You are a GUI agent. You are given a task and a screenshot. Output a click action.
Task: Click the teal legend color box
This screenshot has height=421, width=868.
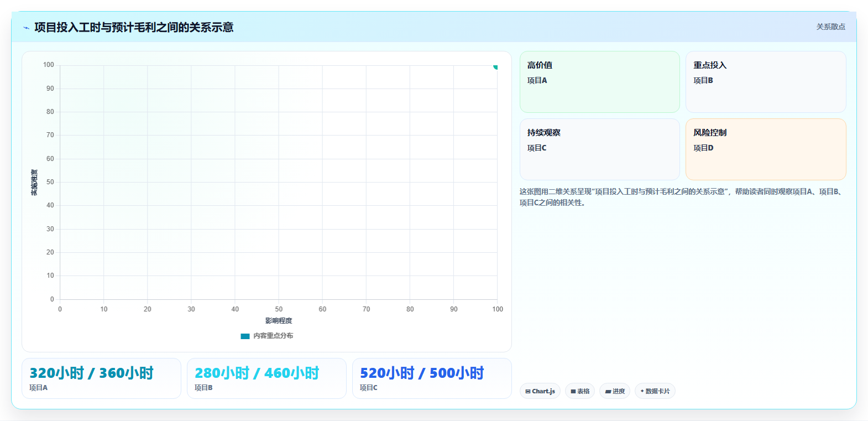[x=245, y=336]
